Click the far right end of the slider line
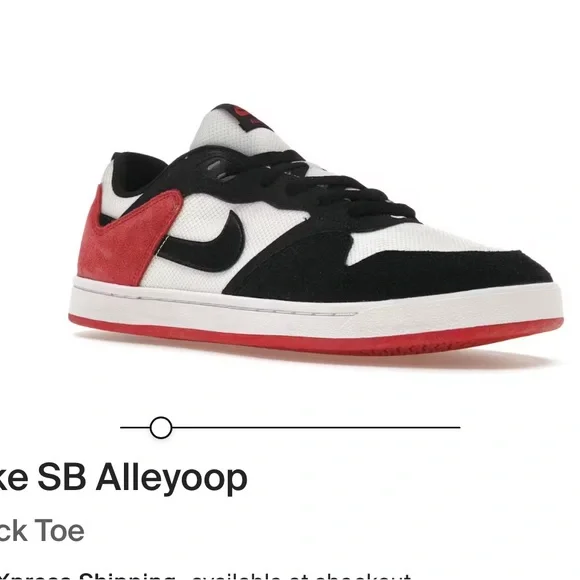The width and height of the screenshot is (580, 580). [459, 427]
